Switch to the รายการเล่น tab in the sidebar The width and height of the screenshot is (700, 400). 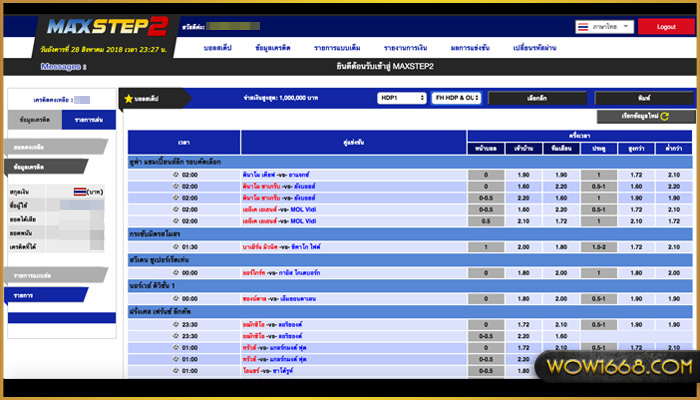83,120
